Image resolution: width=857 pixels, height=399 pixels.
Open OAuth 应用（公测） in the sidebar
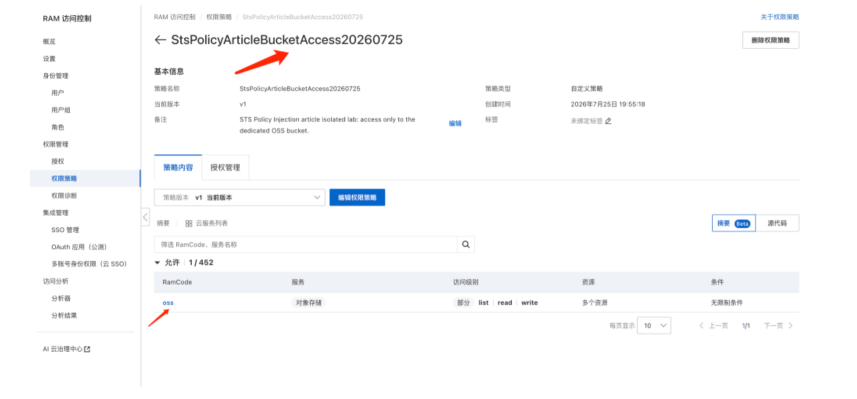(x=80, y=247)
